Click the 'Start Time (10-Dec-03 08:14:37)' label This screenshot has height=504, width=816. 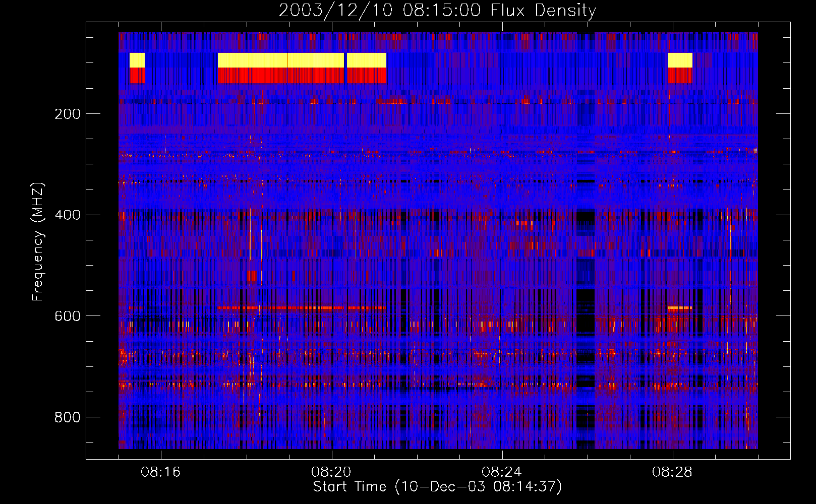(437, 487)
